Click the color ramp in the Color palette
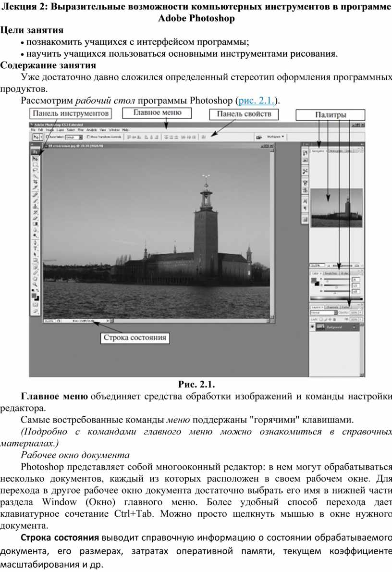This screenshot has width=392, height=572. (x=336, y=298)
